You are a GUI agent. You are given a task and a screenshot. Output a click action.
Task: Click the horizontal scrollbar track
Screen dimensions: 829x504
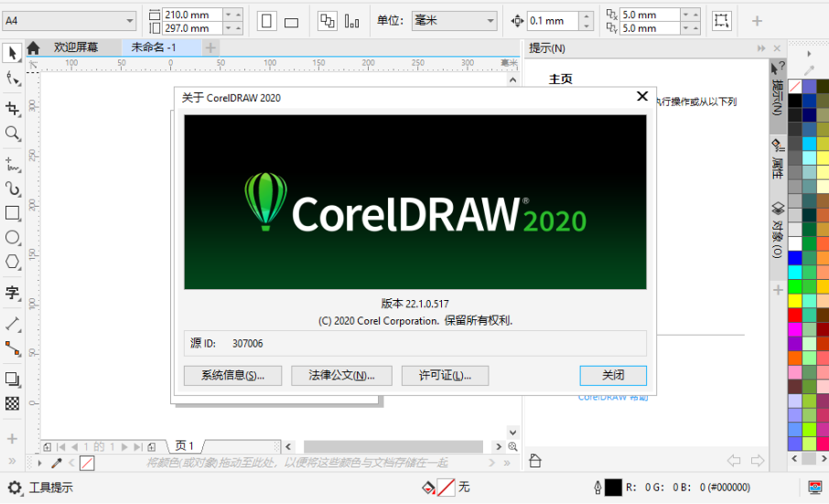pyautogui.click(x=393, y=447)
